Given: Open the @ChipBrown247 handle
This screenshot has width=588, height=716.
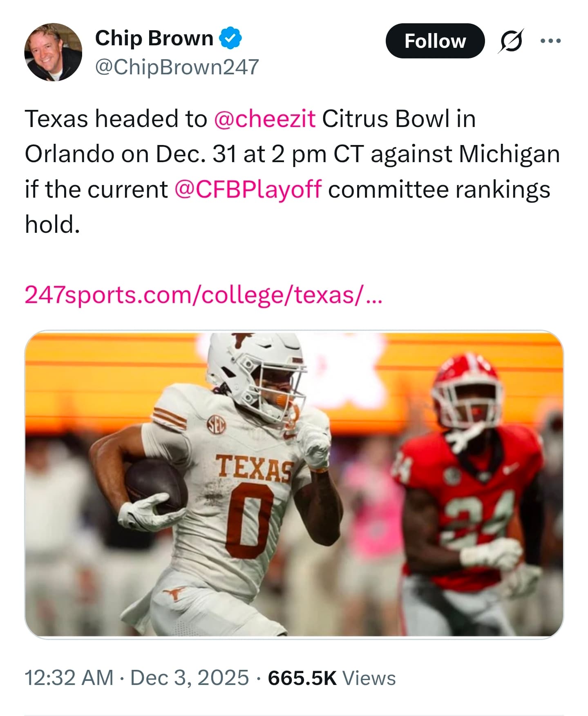Looking at the screenshot, I should pos(177,67).
